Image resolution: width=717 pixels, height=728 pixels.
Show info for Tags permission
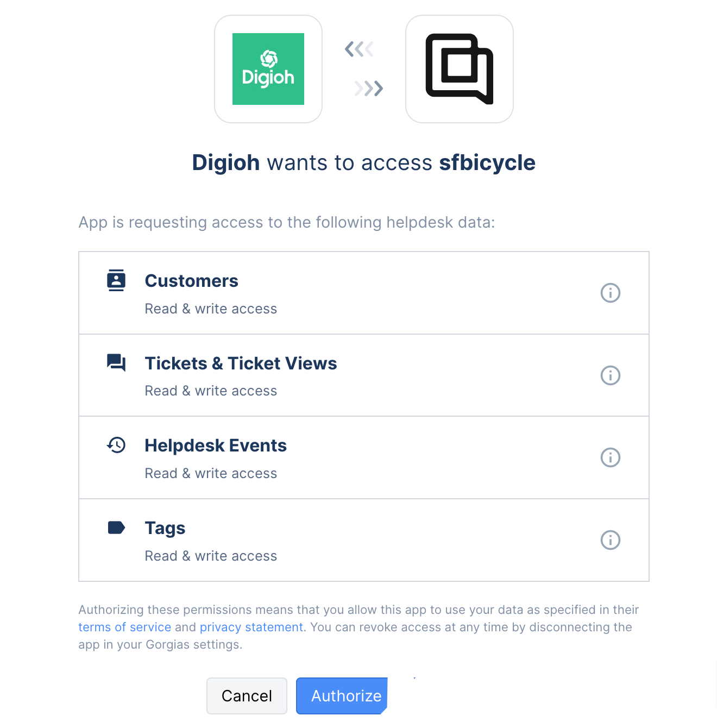coord(610,540)
